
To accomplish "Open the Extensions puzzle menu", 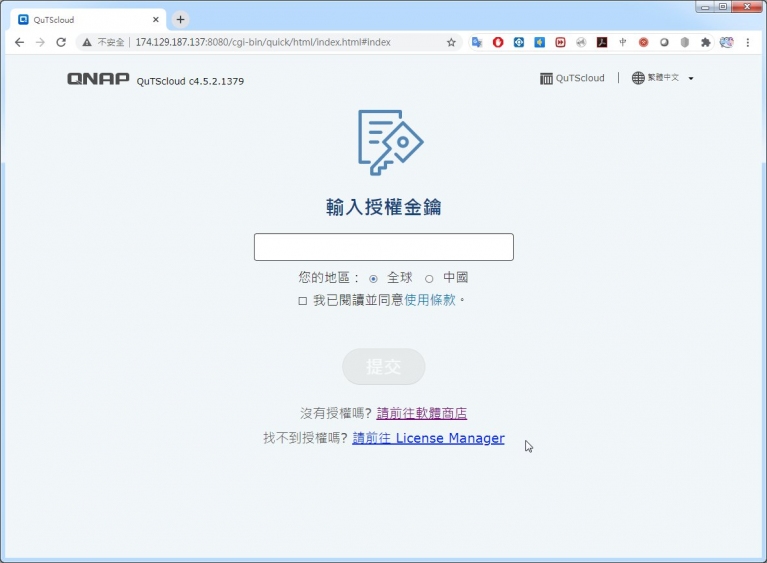I will [705, 43].
